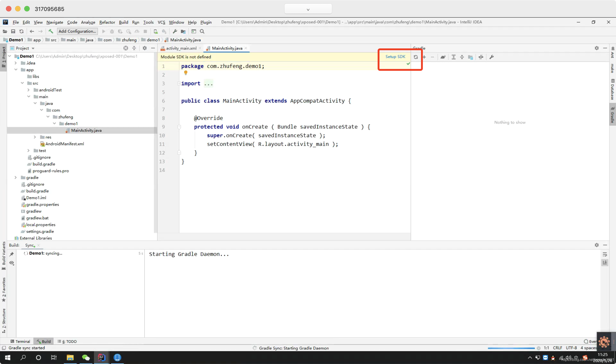
Task: Toggle the pin icon in Build panel
Action: click(x=11, y=254)
